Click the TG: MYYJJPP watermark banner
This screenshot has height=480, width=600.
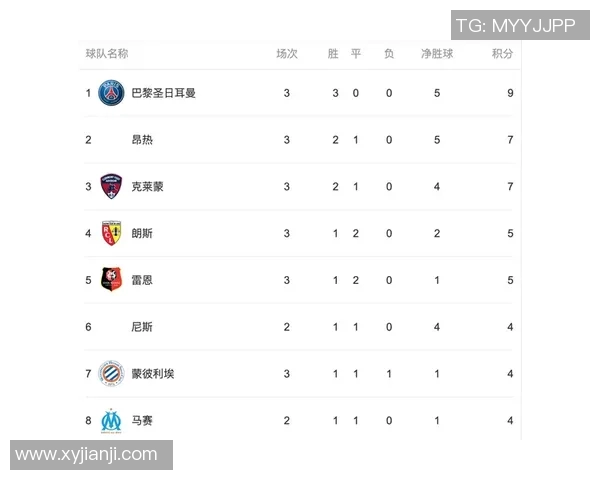click(515, 26)
